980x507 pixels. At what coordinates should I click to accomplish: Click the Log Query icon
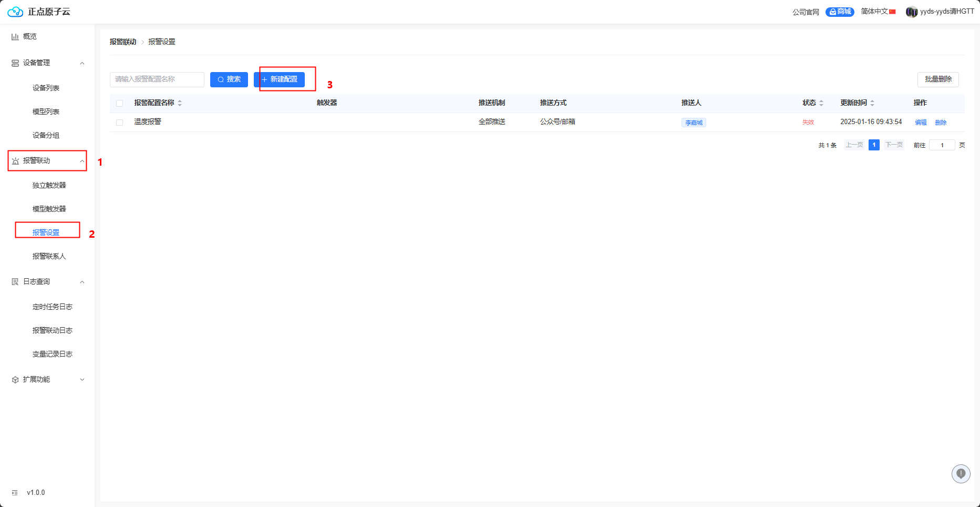[x=15, y=282]
